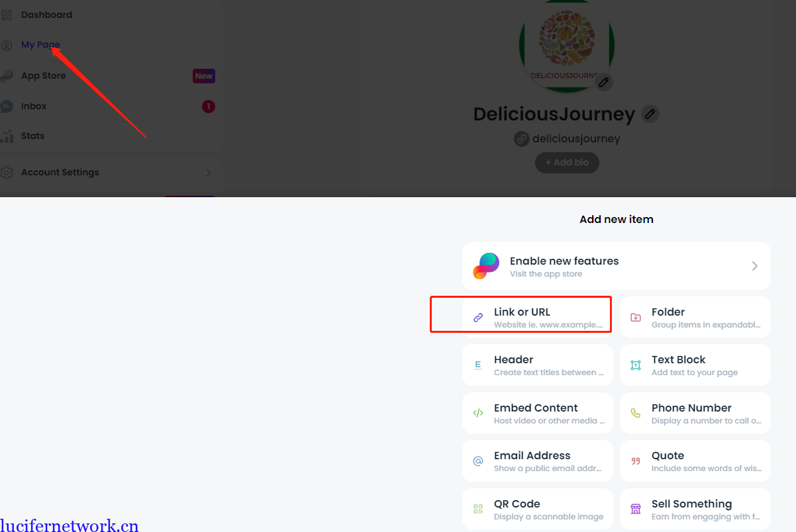
Task: Click the QR Code icon
Action: click(478, 509)
